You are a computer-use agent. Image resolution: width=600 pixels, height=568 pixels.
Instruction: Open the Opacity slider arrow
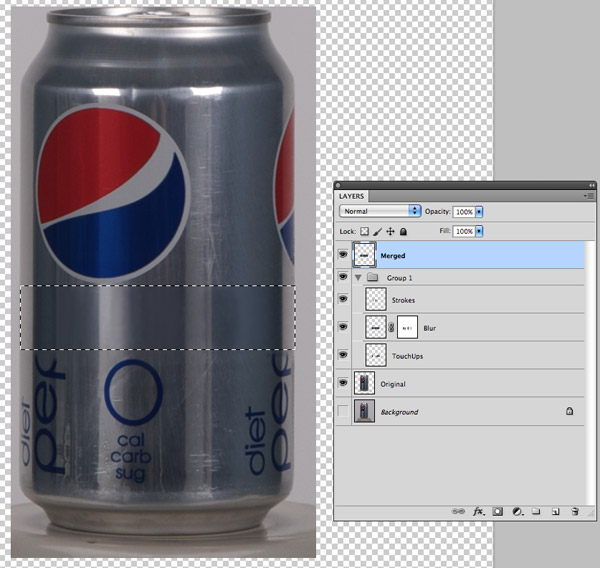pyautogui.click(x=479, y=212)
